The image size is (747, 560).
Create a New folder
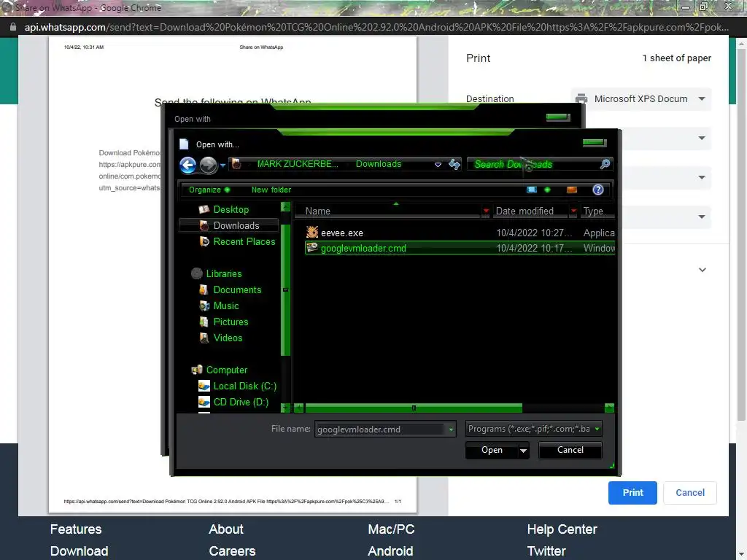pyautogui.click(x=271, y=190)
